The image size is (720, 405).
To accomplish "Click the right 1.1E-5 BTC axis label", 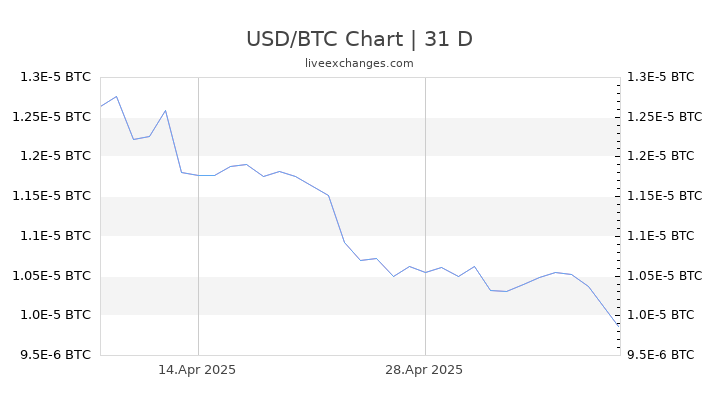I will coord(661,236).
